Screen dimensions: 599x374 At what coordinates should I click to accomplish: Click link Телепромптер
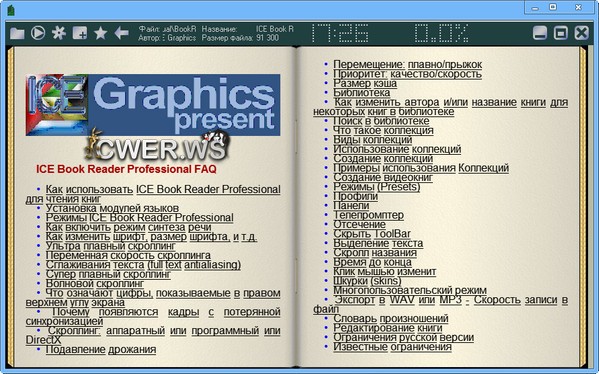(368, 215)
